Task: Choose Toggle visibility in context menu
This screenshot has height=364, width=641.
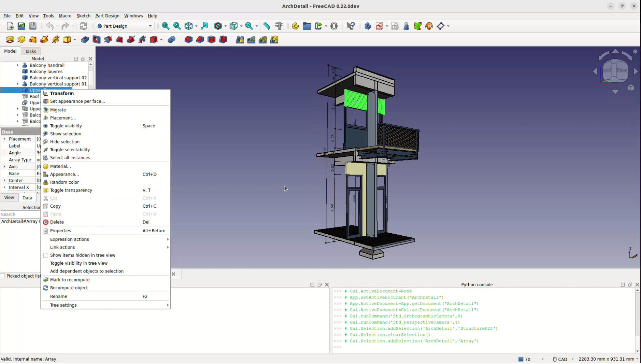Action: pyautogui.click(x=66, y=126)
